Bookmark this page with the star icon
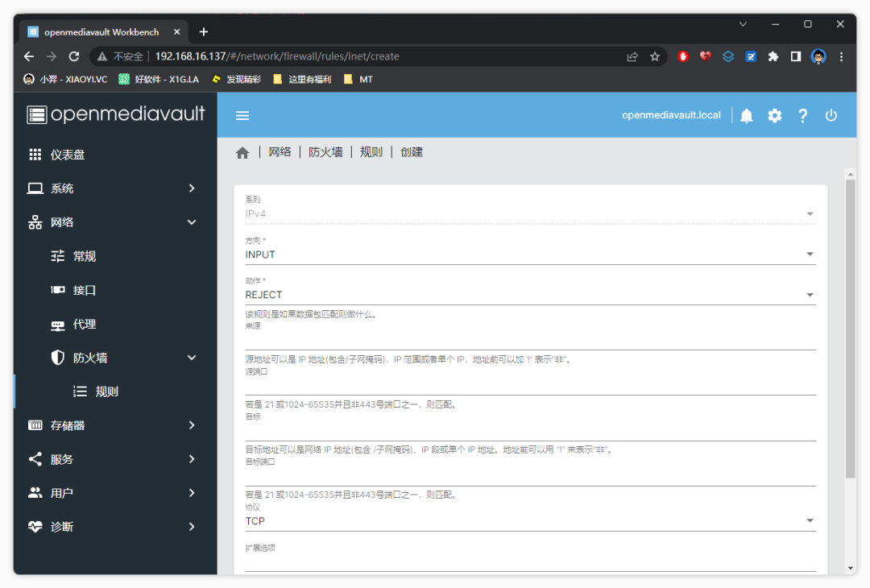Screen dimensions: 870x588 655,56
